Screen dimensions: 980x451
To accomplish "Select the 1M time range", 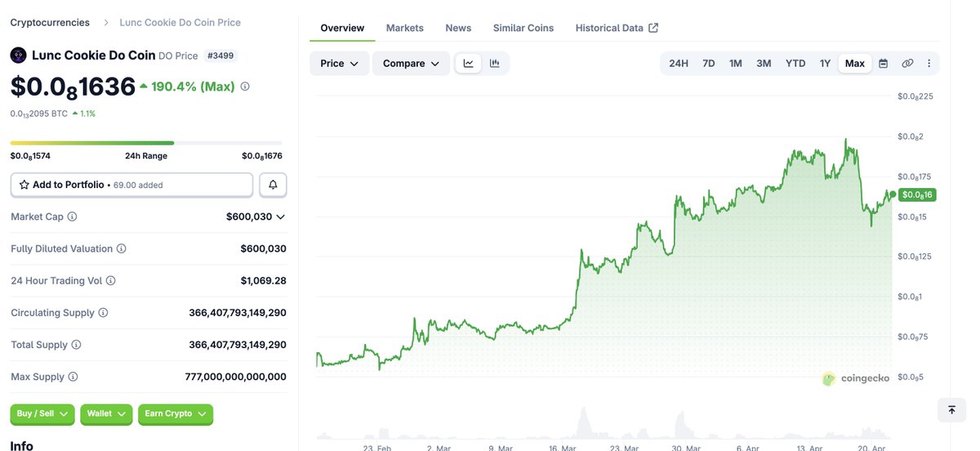I will coord(736,63).
